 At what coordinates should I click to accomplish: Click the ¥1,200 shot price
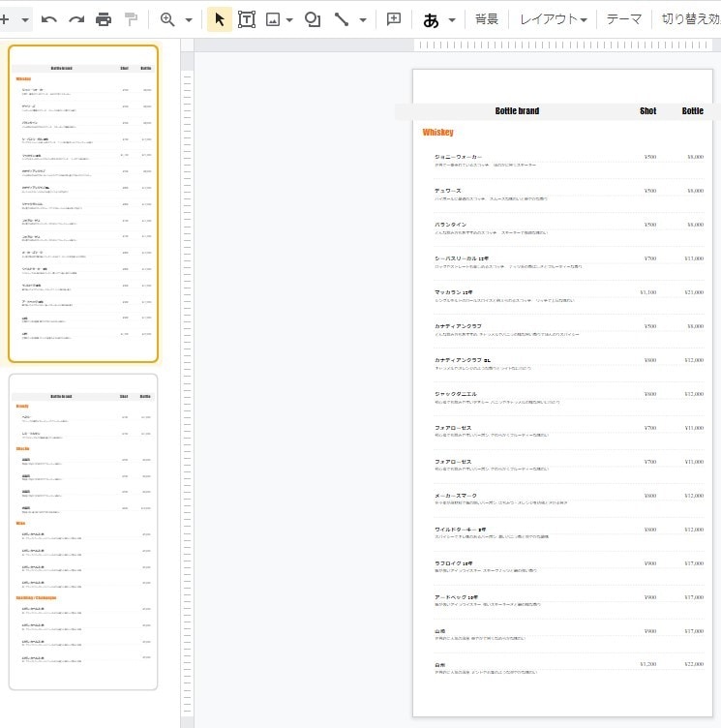pos(648,664)
